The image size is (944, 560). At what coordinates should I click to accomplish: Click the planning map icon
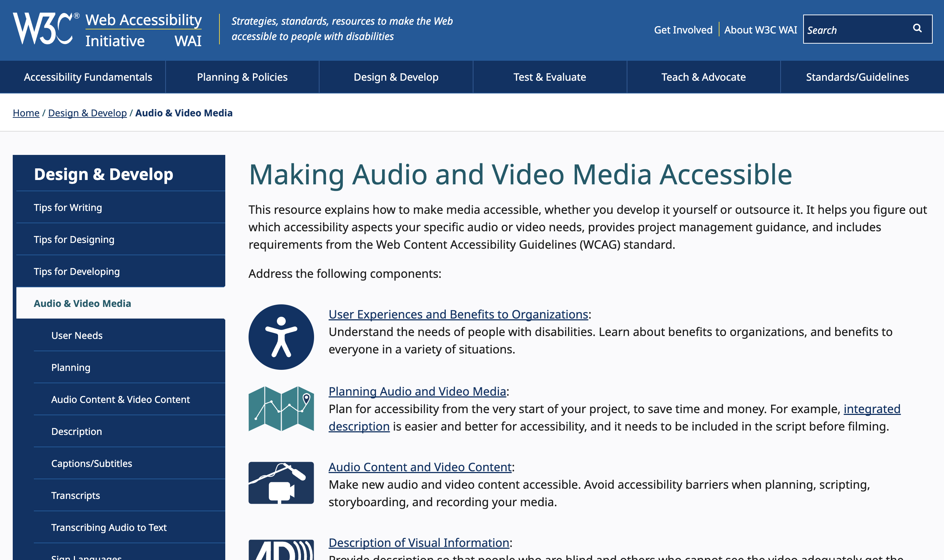281,409
